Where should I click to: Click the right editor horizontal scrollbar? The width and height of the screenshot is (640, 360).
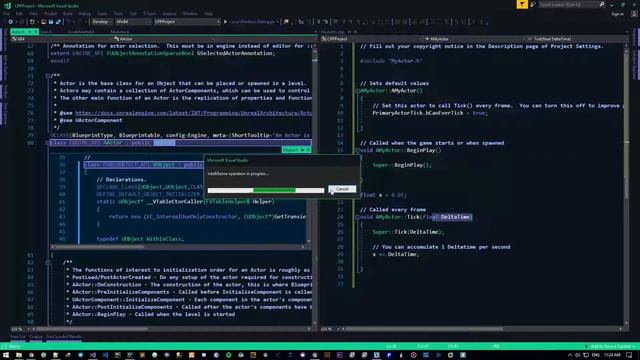pos(482,329)
